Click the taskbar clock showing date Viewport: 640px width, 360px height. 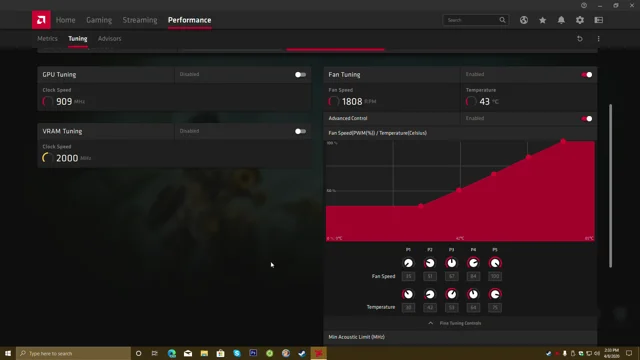(611, 353)
